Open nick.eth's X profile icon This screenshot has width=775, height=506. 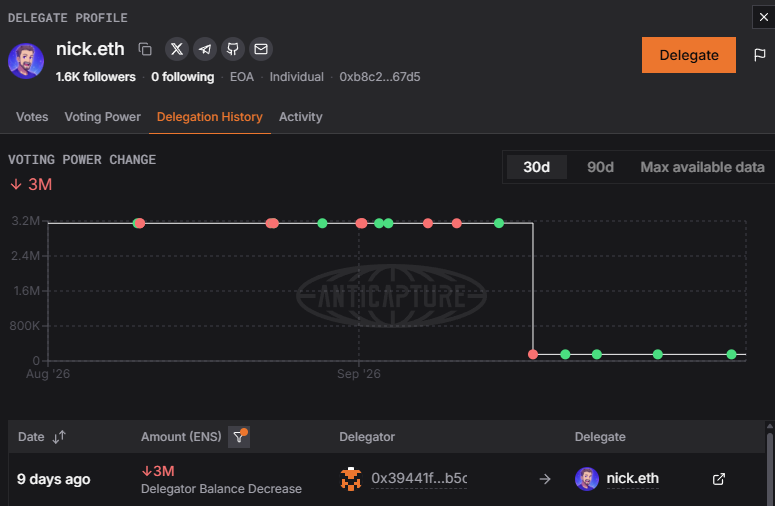(177, 49)
